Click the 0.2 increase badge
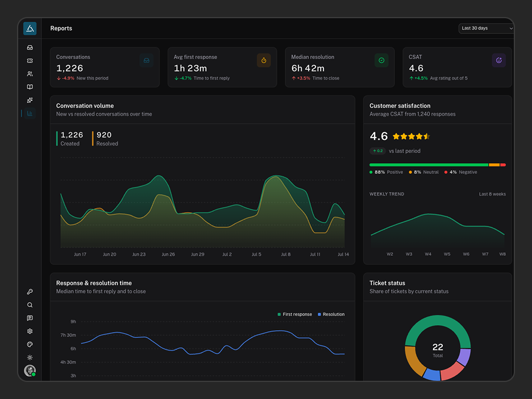This screenshot has width=532, height=399. (x=377, y=151)
